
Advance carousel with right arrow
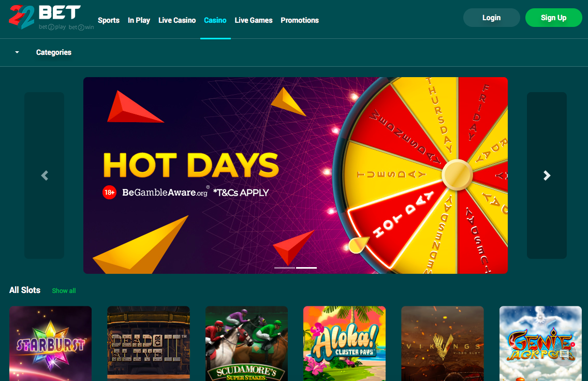click(x=547, y=175)
